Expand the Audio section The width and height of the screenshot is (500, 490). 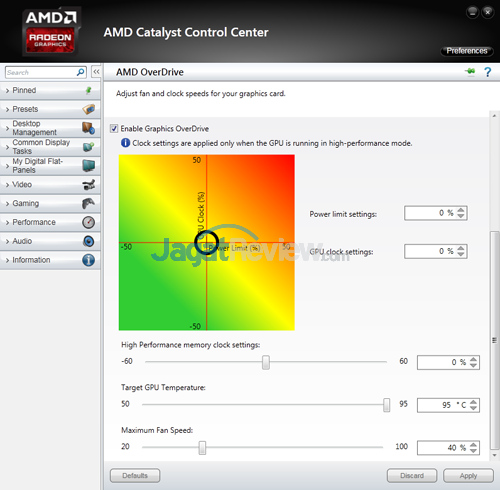tap(50, 241)
